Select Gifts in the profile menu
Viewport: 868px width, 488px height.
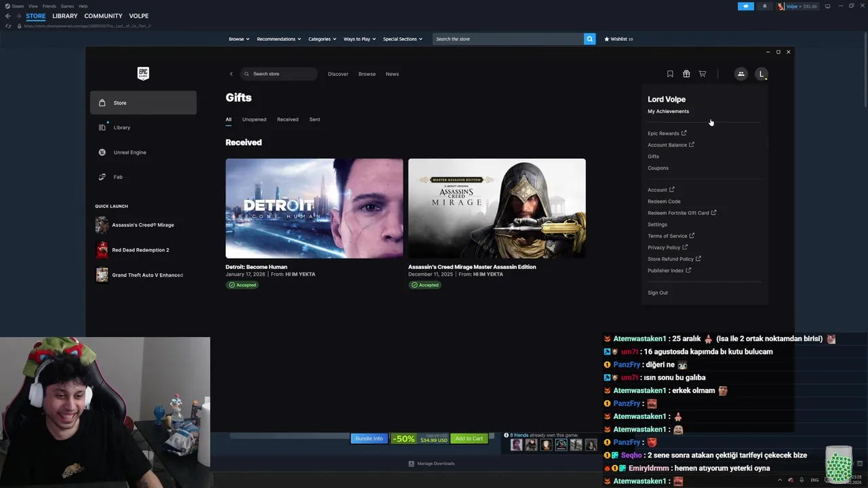coord(653,157)
